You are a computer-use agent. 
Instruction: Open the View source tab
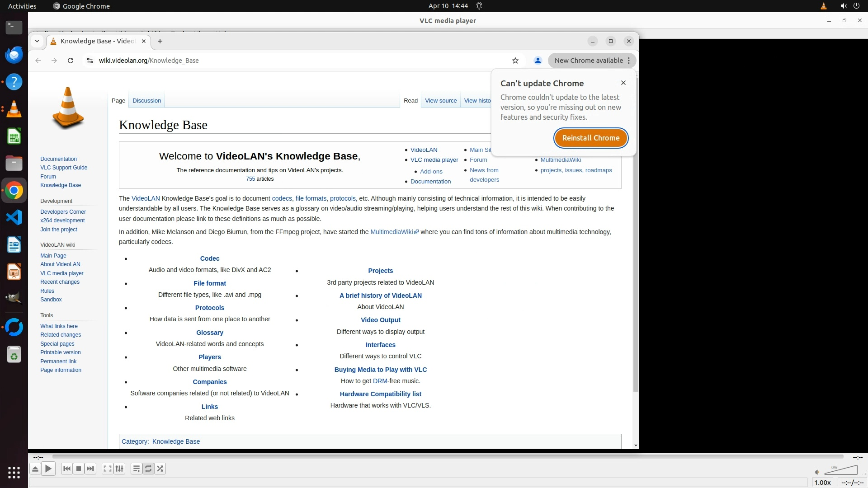coord(440,101)
